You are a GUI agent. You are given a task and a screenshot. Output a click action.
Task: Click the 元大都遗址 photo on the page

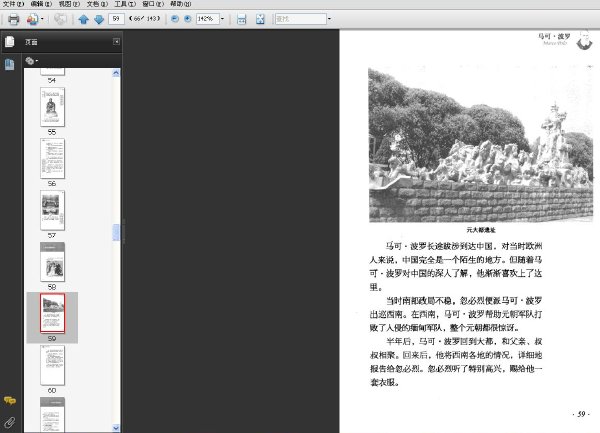pyautogui.click(x=481, y=145)
